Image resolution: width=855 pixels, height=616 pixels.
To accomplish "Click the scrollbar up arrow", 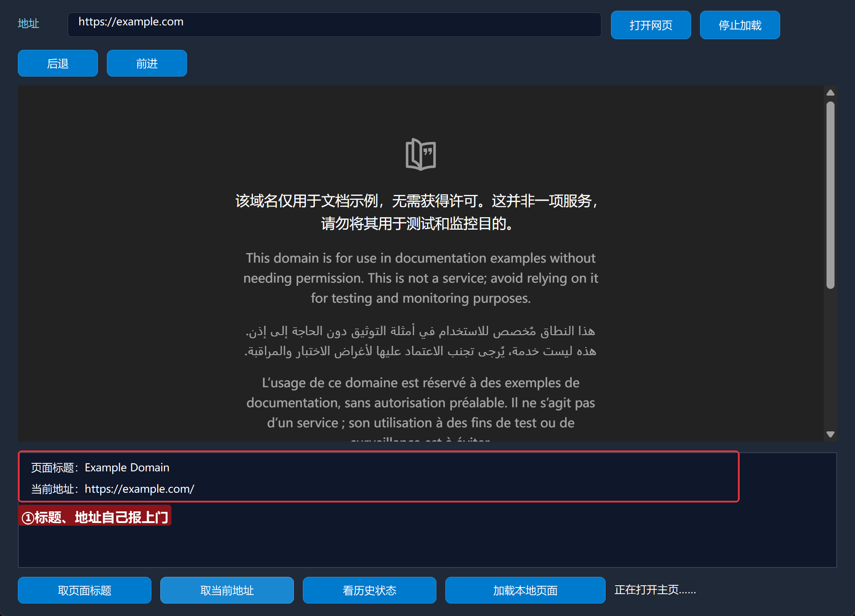I will [831, 93].
